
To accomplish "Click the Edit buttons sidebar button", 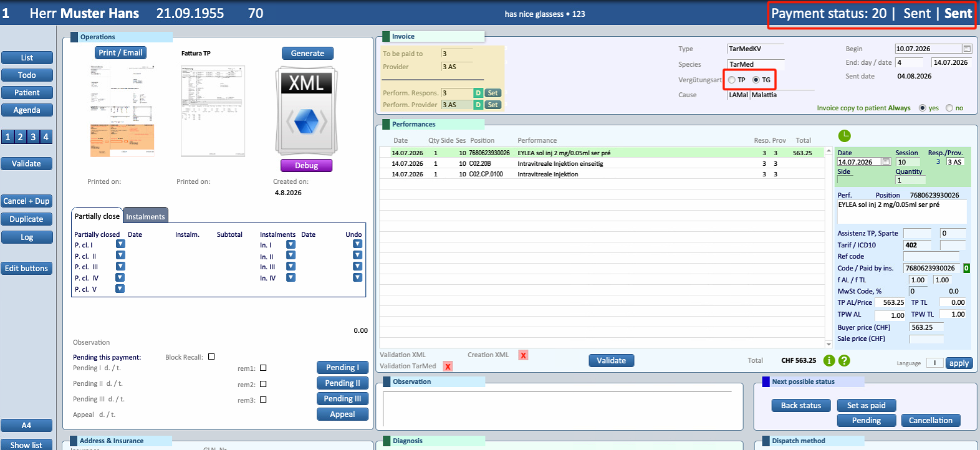I will pos(26,269).
